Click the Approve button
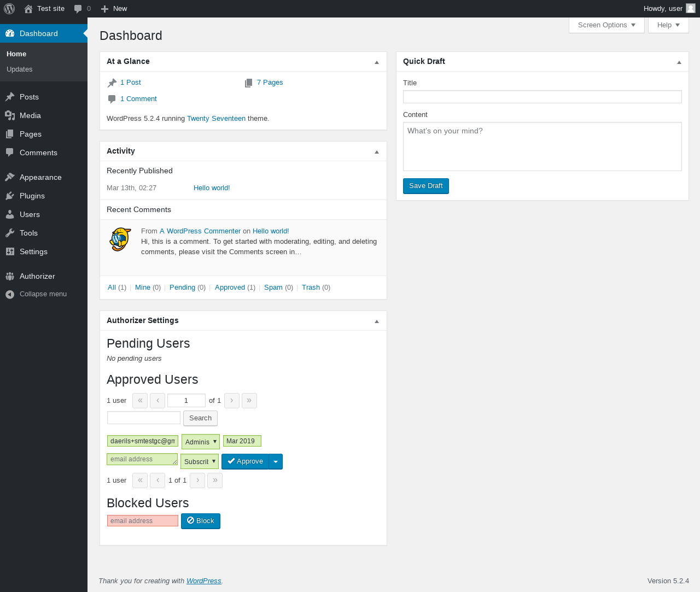The width and height of the screenshot is (700, 592). (x=245, y=461)
